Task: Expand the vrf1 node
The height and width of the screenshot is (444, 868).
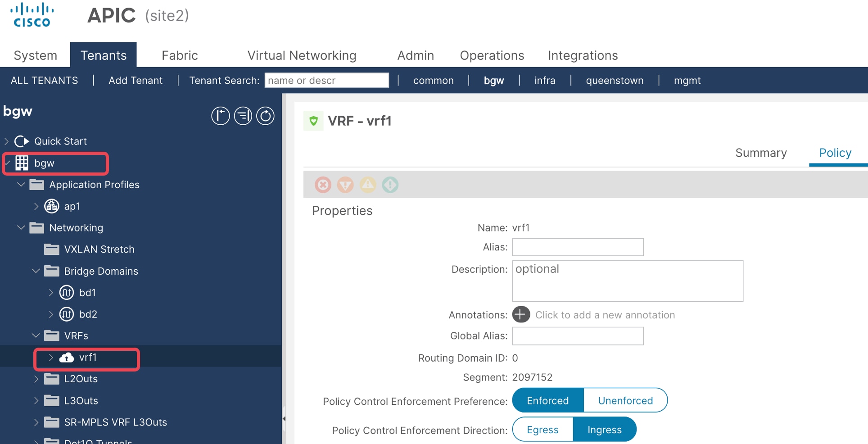Action: point(51,358)
